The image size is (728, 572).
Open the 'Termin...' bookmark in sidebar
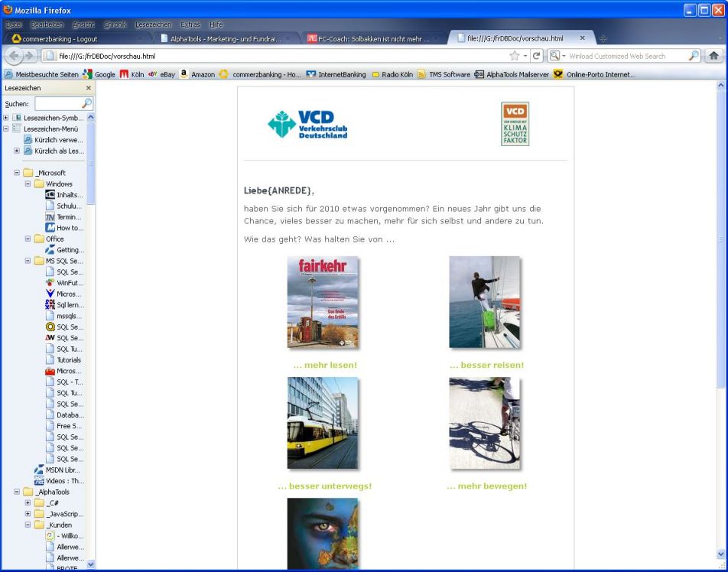click(x=64, y=217)
